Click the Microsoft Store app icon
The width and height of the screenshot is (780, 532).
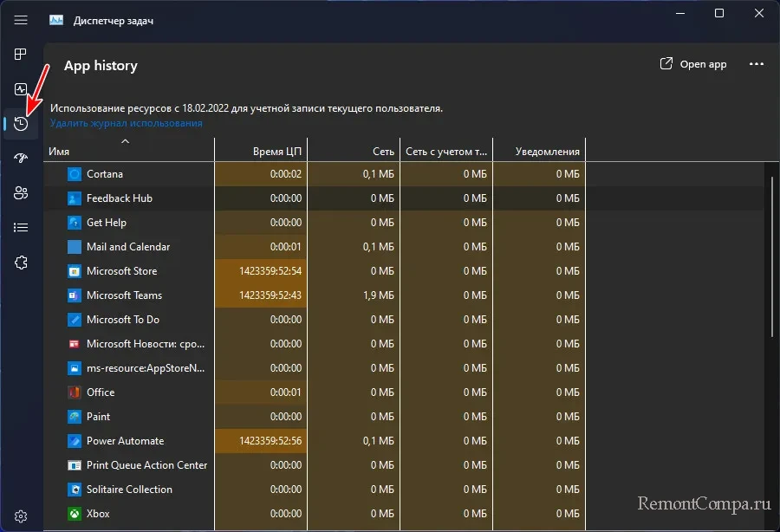point(75,271)
